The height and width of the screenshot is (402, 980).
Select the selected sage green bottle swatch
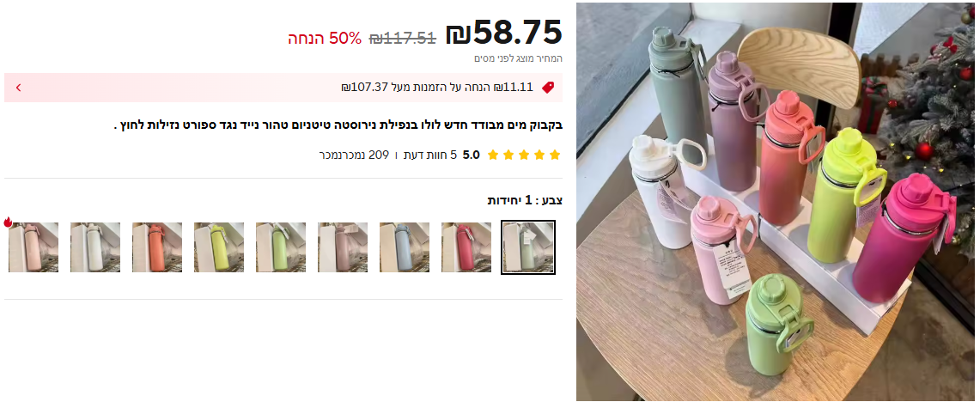(528, 247)
